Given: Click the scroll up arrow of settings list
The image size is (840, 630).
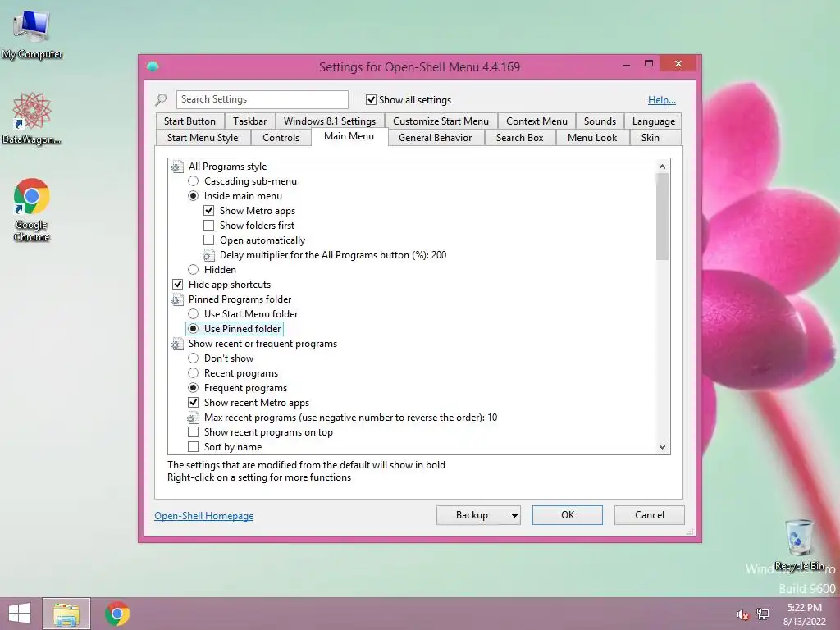Looking at the screenshot, I should tap(662, 167).
